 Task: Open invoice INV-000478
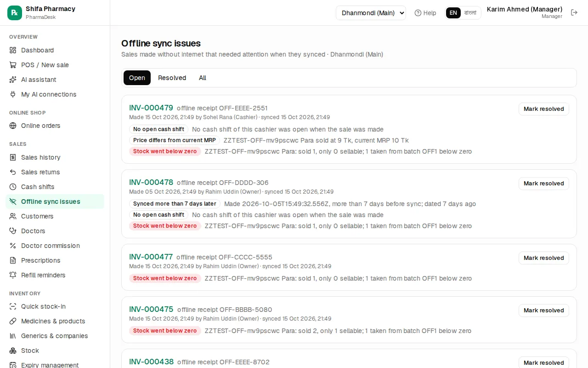[151, 182]
